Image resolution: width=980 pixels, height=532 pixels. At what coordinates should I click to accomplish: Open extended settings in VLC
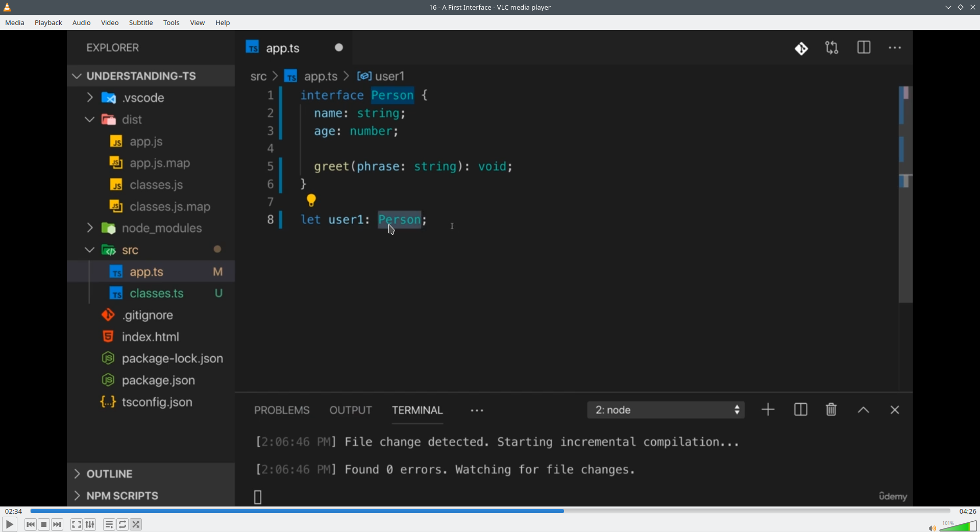(x=90, y=524)
